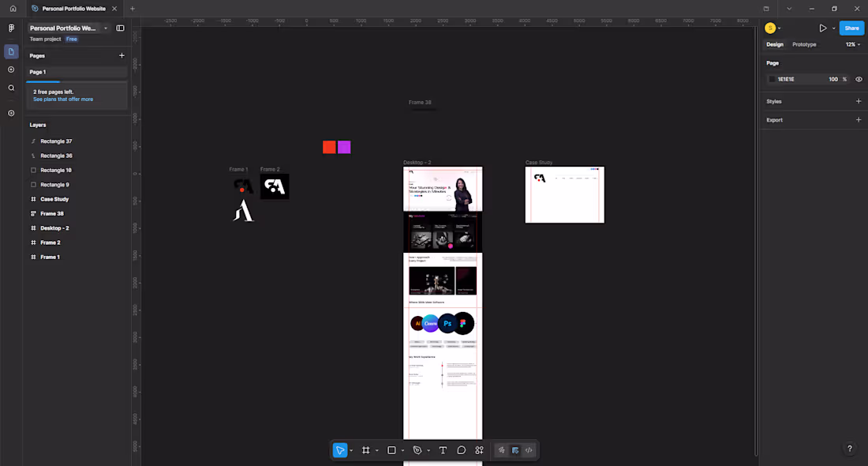
Task: Select red rectangle on canvas
Action: click(x=329, y=147)
